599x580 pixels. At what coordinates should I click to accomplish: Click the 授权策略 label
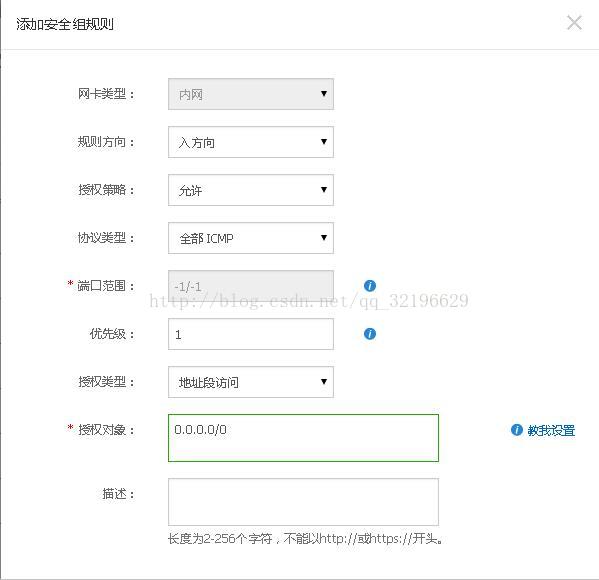click(x=106, y=190)
